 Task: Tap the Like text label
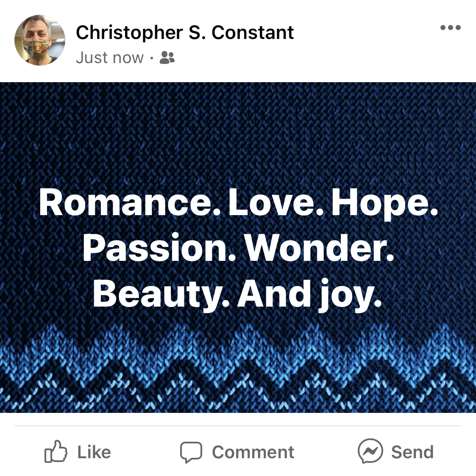click(x=94, y=452)
